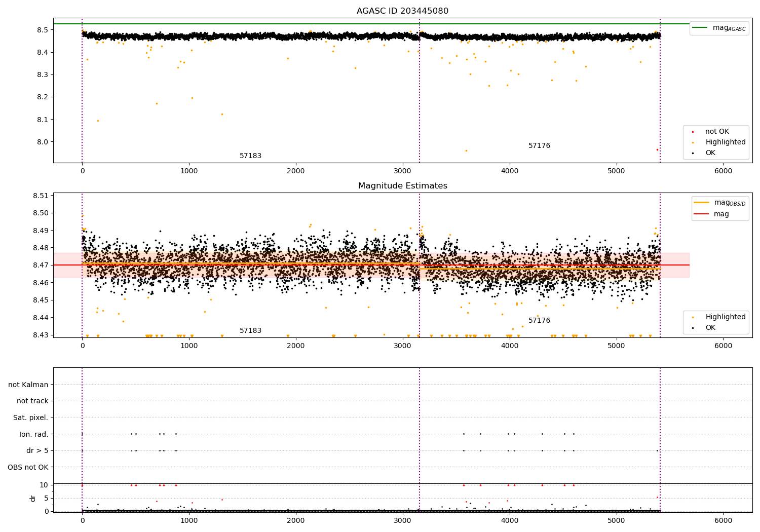Click the 'dr > 5' axis label
The image size is (760, 532).
pyautogui.click(x=37, y=451)
